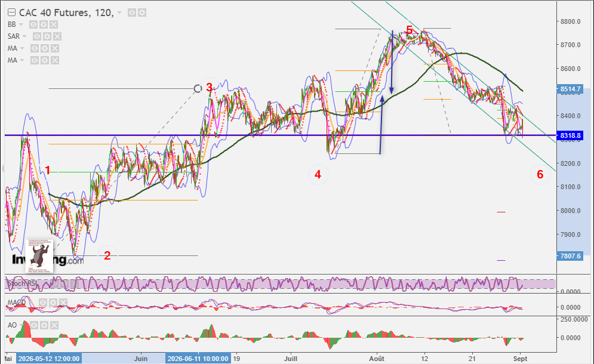Viewport: 594px width, 364px height.
Task: Open SAR indicator settings gear
Action: click(47, 37)
